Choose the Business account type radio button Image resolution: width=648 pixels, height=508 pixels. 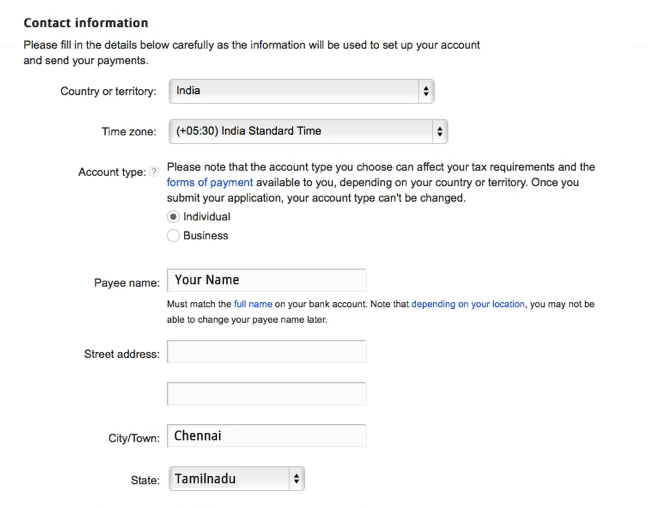point(174,236)
